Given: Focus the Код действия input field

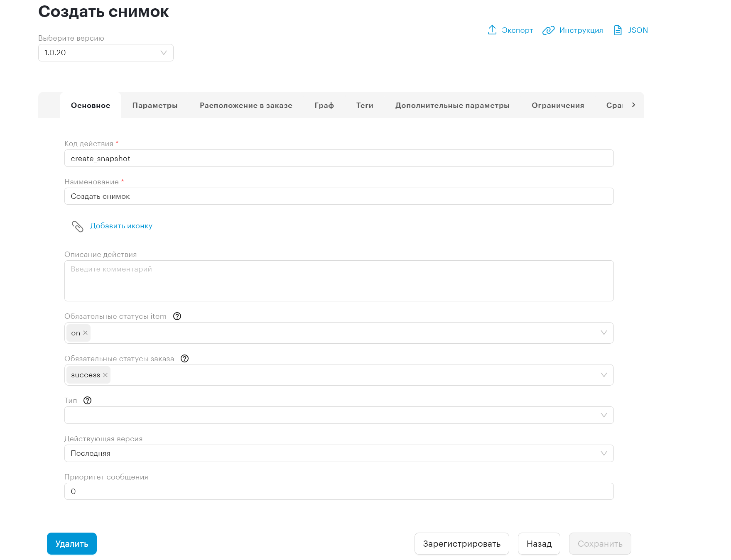Looking at the screenshot, I should [339, 158].
